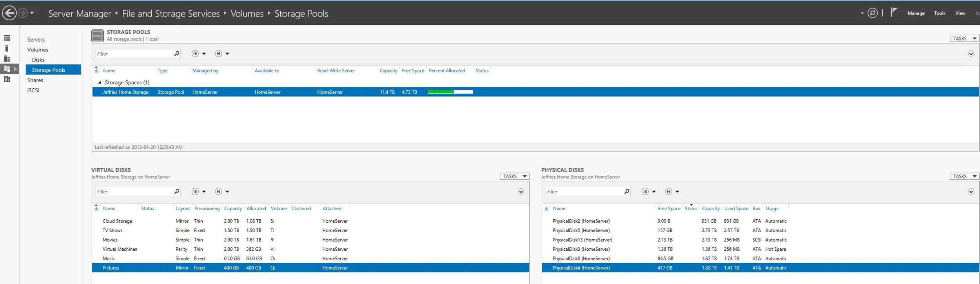
Task: Expand Physical Disks filter criteria chevron
Action: pos(971,192)
